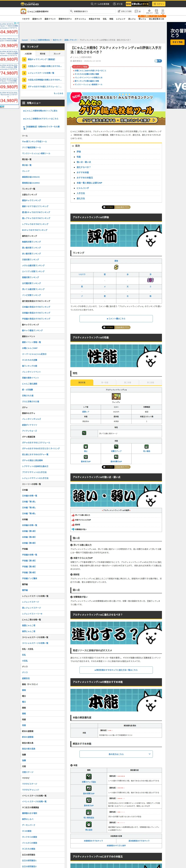186x868 pixels.
Task: Open 最新イベント in navigation menu
Action: [50, 19]
